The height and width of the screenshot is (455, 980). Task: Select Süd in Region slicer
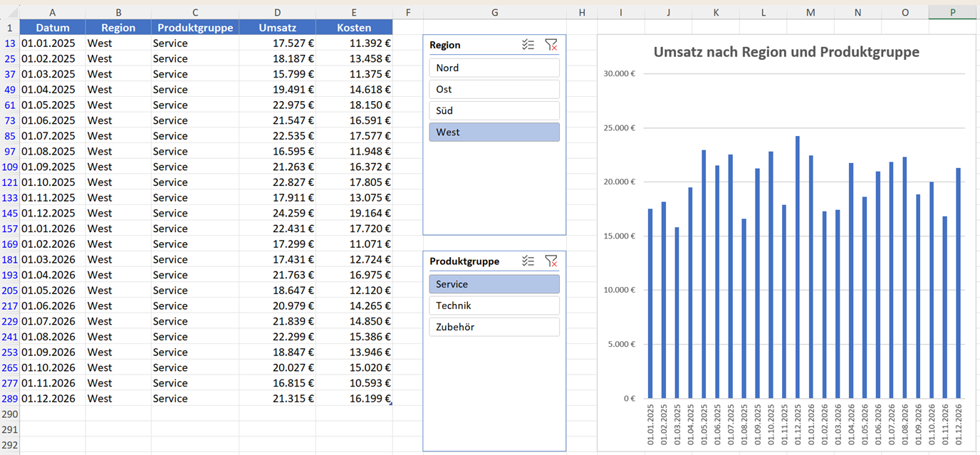click(x=494, y=110)
